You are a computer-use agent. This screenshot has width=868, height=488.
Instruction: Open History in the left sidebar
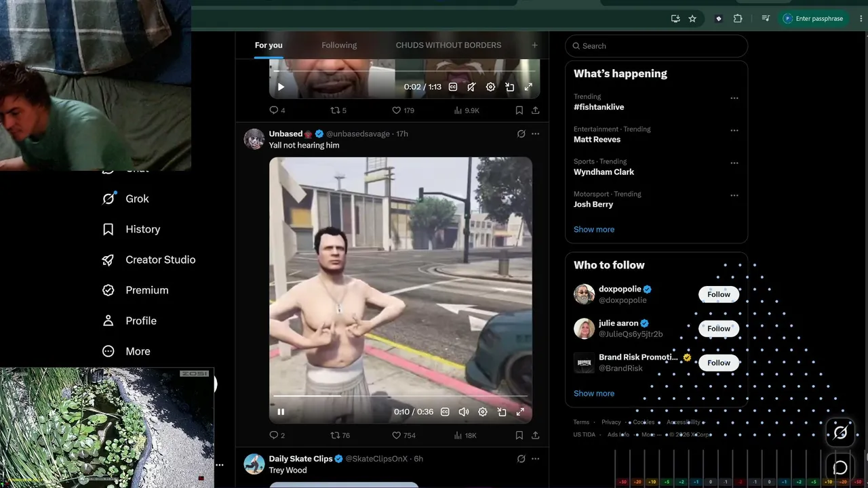coord(131,229)
